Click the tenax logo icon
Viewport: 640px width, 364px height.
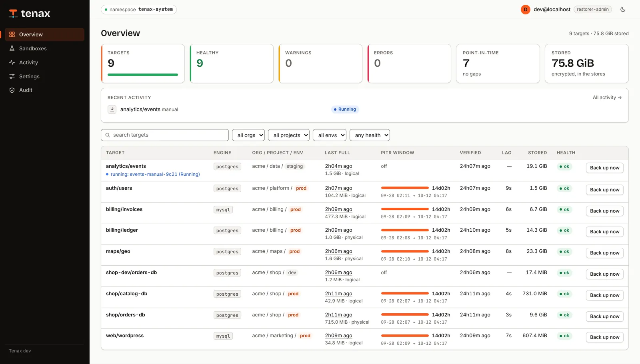tap(13, 14)
